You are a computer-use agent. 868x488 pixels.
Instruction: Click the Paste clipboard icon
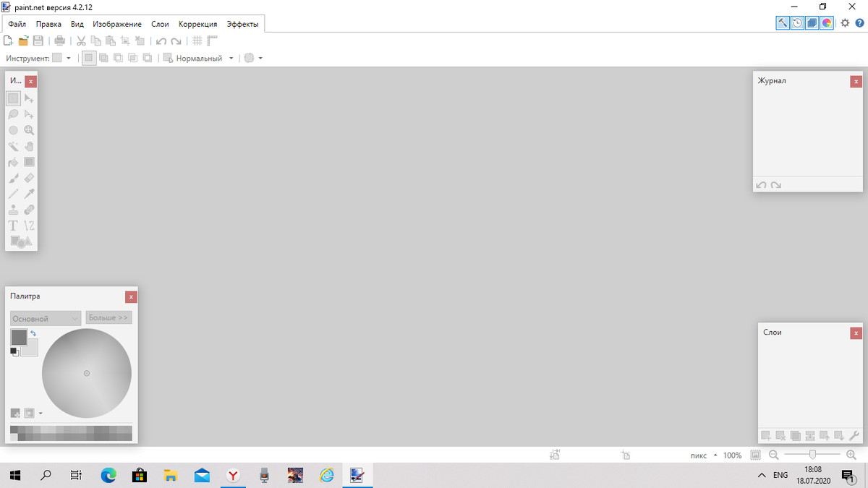coord(111,41)
